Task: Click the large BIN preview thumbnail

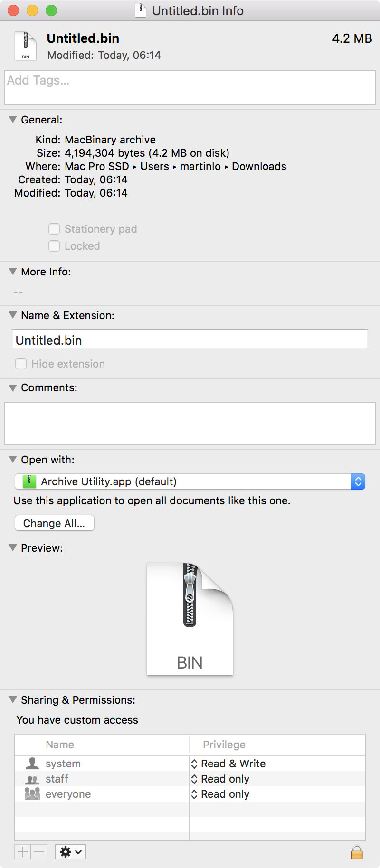Action: [x=190, y=619]
